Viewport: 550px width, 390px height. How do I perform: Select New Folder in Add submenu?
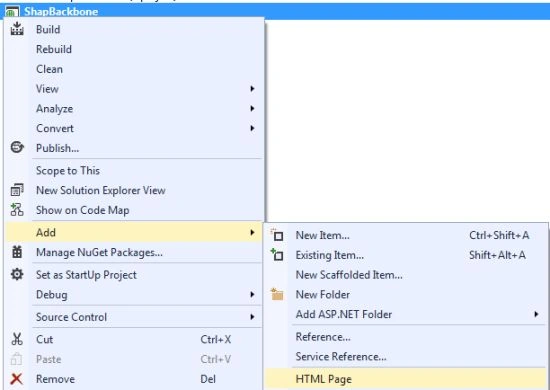[x=406, y=294]
